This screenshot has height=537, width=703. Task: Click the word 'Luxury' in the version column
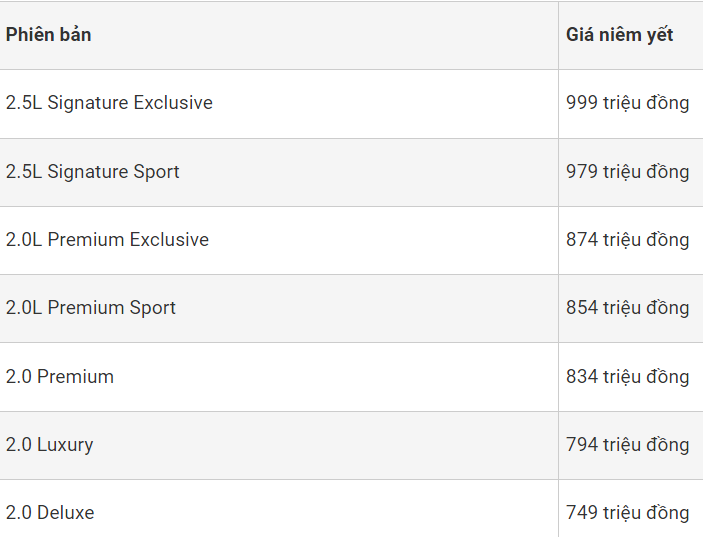65,445
